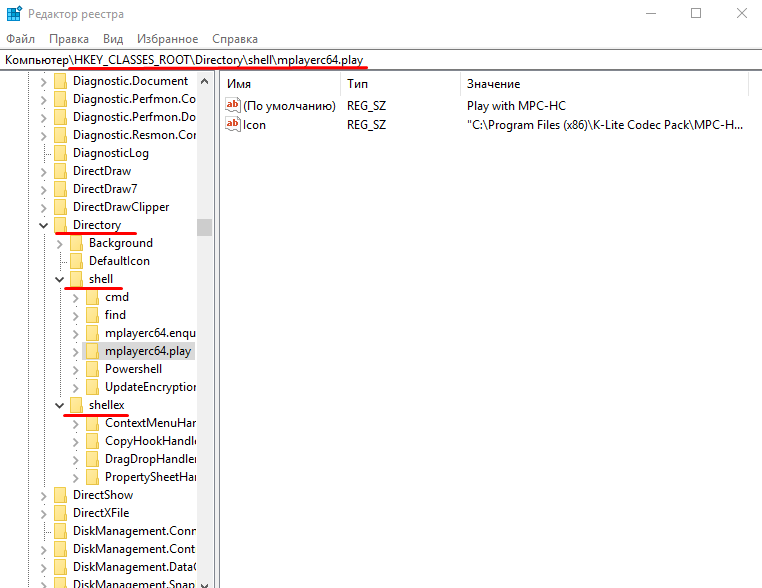Open the Правка menu
This screenshot has height=588, width=762.
click(68, 39)
